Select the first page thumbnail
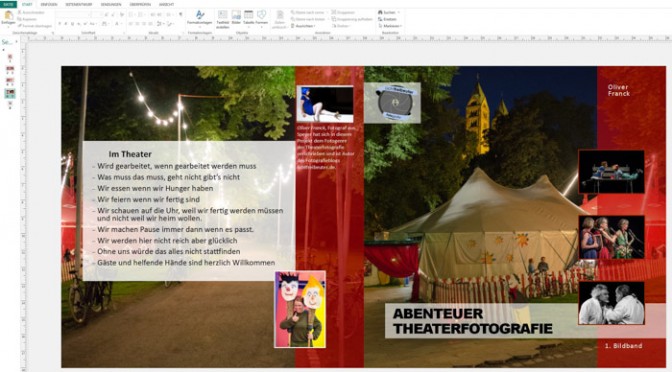672x372 pixels. point(10,57)
